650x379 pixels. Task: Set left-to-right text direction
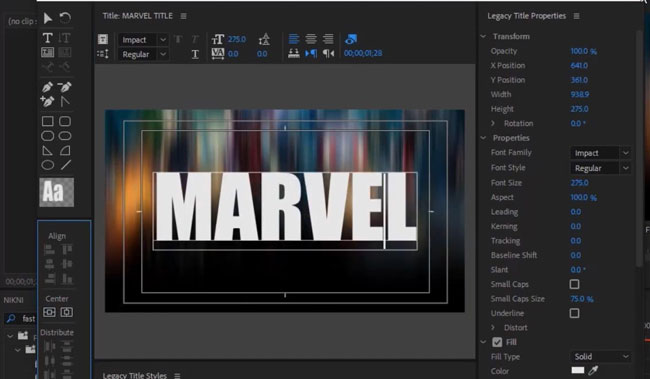click(311, 53)
